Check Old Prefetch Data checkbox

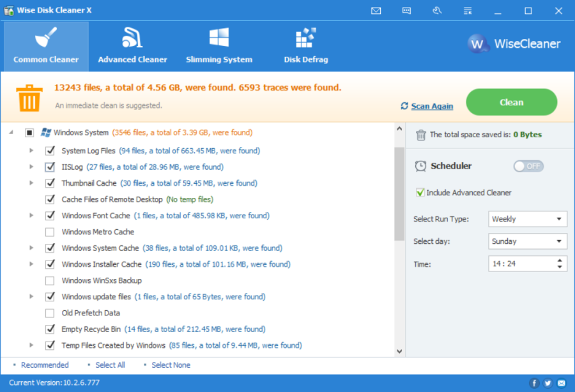pyautogui.click(x=50, y=313)
